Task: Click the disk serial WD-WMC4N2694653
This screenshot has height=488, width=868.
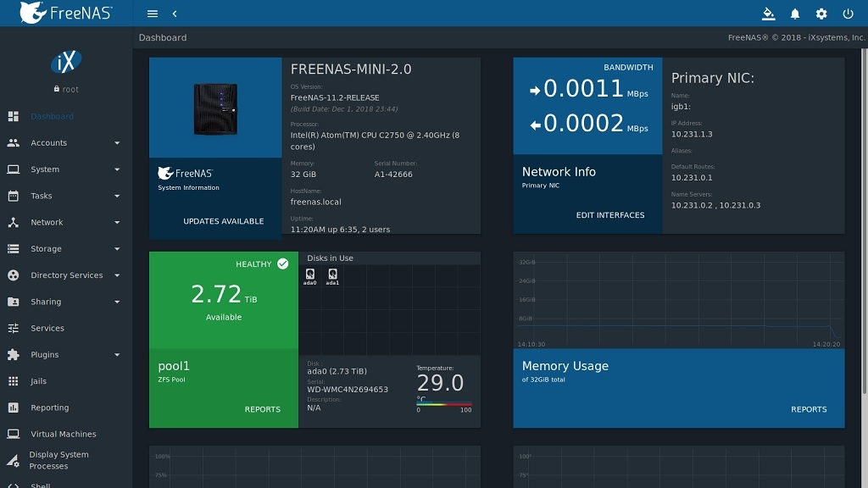Action: tap(348, 390)
